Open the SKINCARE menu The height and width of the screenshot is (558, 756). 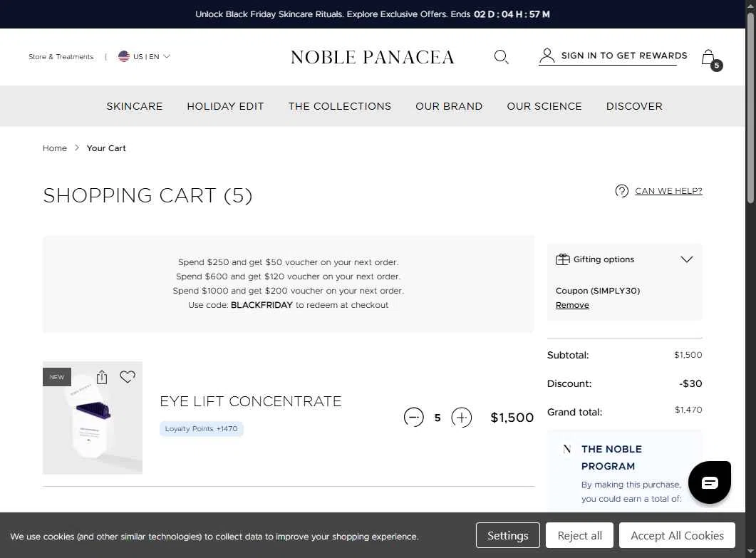135,106
